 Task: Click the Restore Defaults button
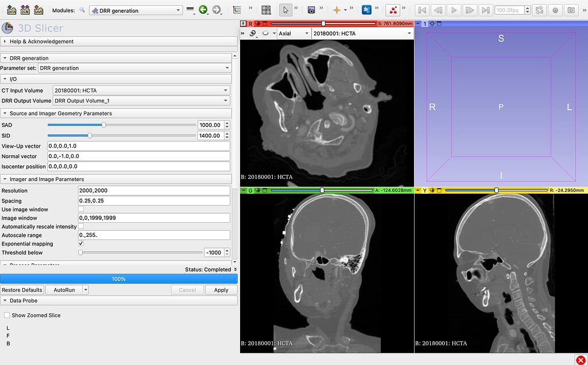22,290
